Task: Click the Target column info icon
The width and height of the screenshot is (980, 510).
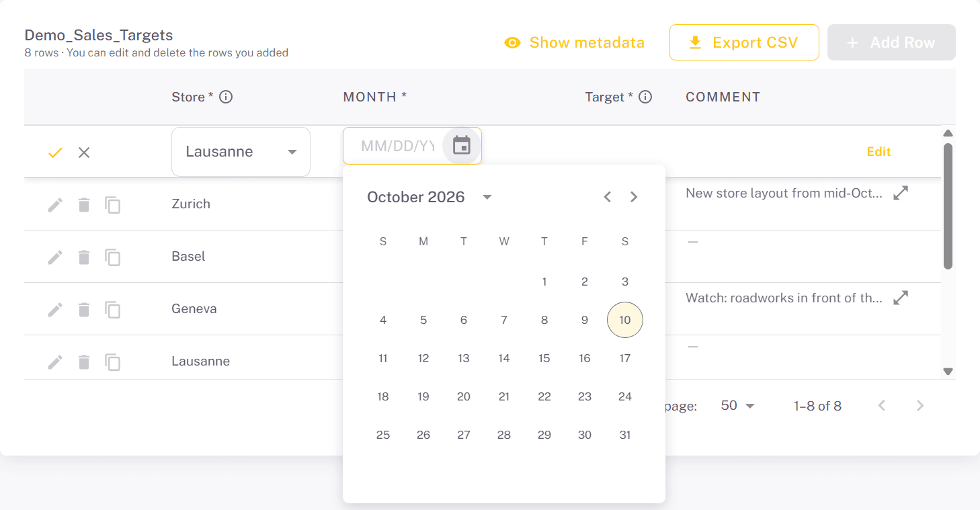Action: pos(645,97)
